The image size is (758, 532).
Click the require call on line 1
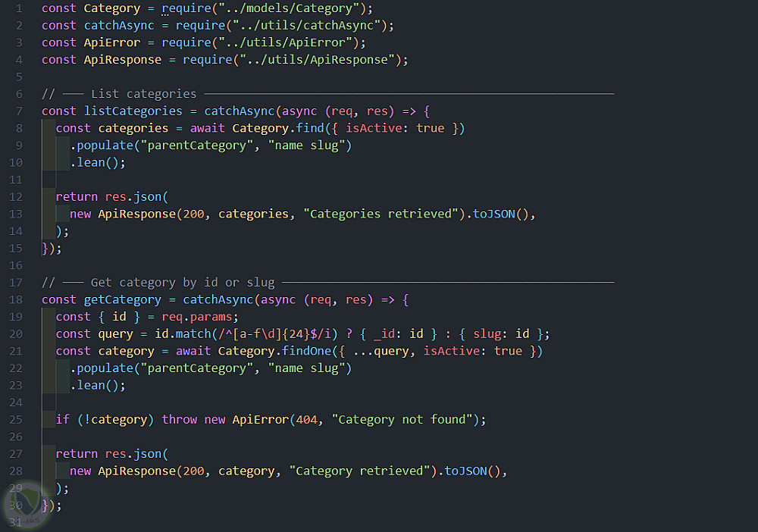tap(186, 8)
